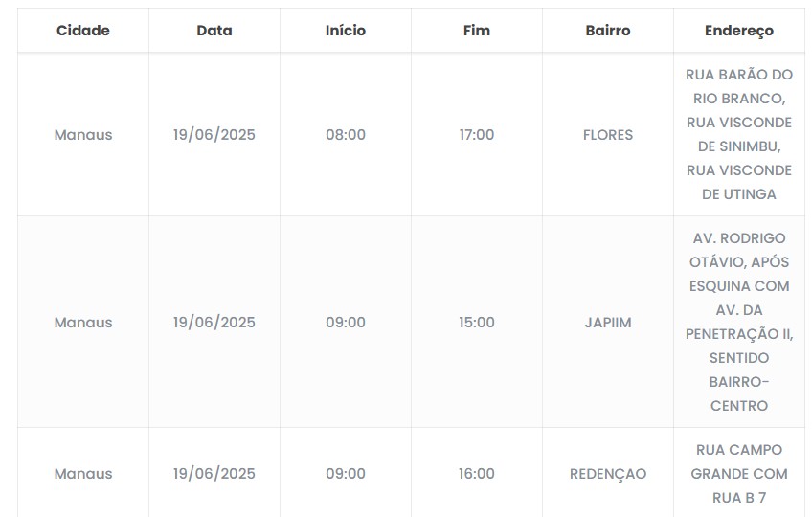Click the Bairro column header
812x517 pixels.
click(x=608, y=31)
